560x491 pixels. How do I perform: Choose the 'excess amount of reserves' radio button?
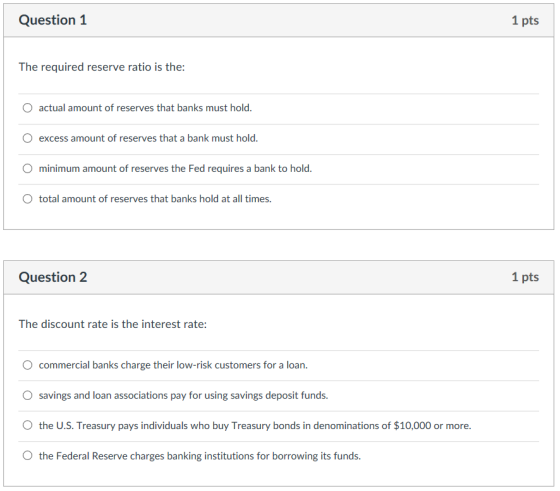28,138
